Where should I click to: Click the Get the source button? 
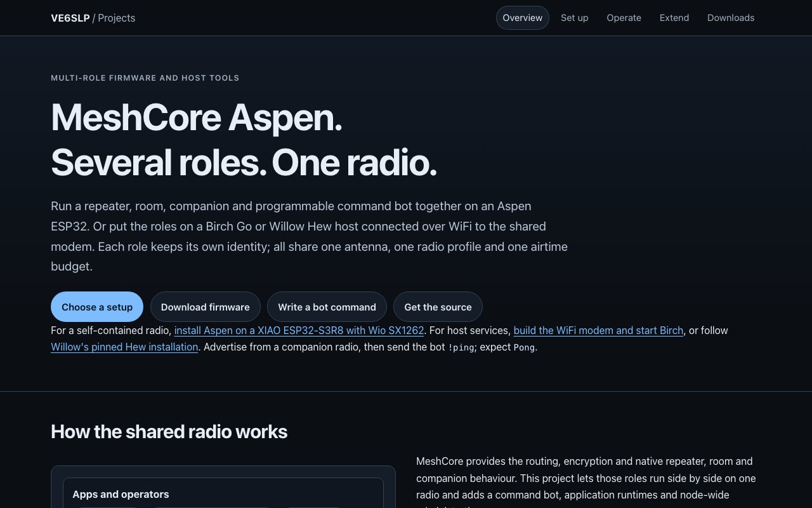pyautogui.click(x=438, y=307)
